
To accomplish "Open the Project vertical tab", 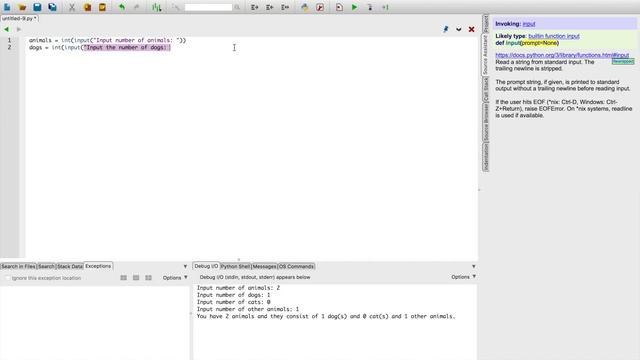I will point(486,24).
